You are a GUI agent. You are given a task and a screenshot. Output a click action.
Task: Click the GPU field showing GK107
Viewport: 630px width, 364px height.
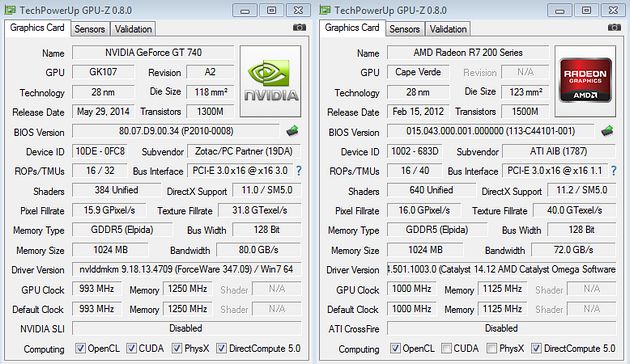point(103,72)
